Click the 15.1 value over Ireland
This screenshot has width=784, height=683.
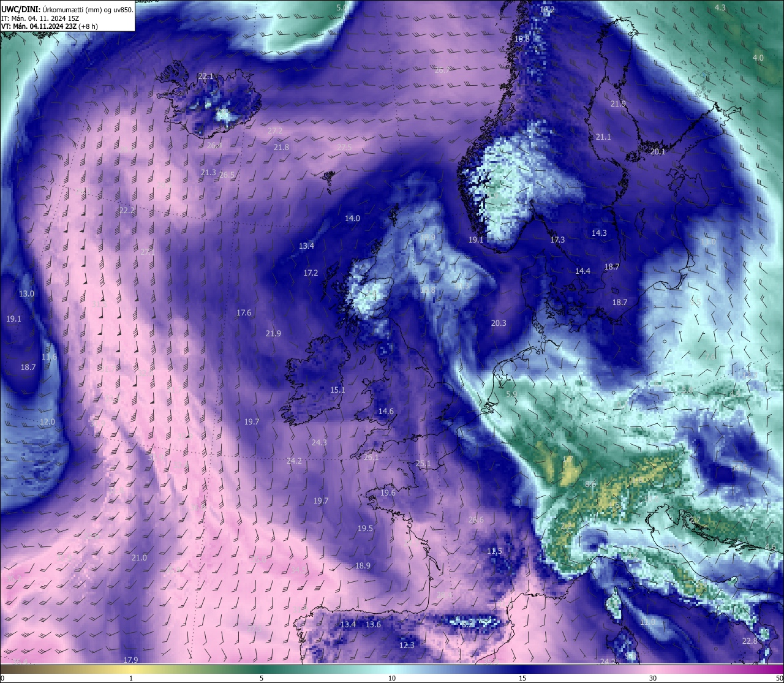click(x=337, y=390)
